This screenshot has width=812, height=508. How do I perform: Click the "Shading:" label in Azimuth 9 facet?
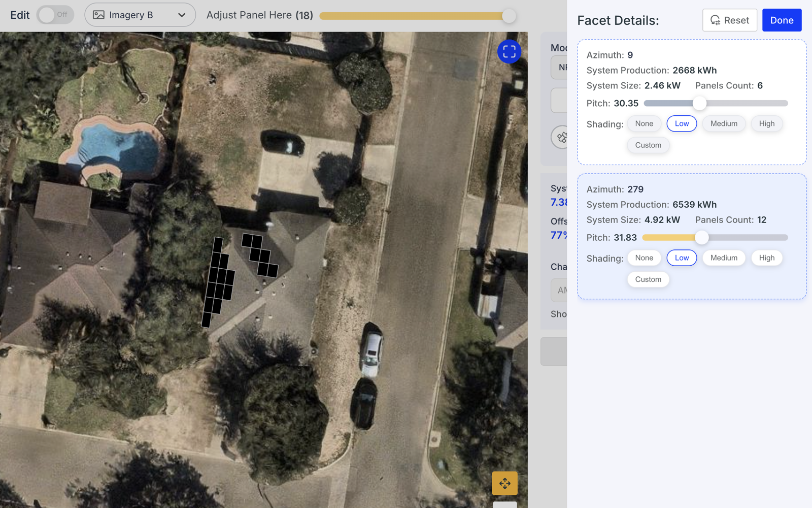605,124
